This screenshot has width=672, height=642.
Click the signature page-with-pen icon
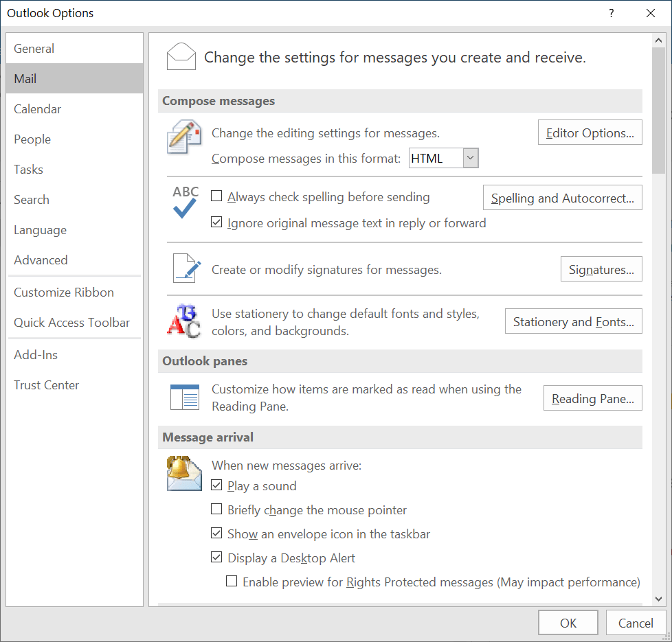187,268
